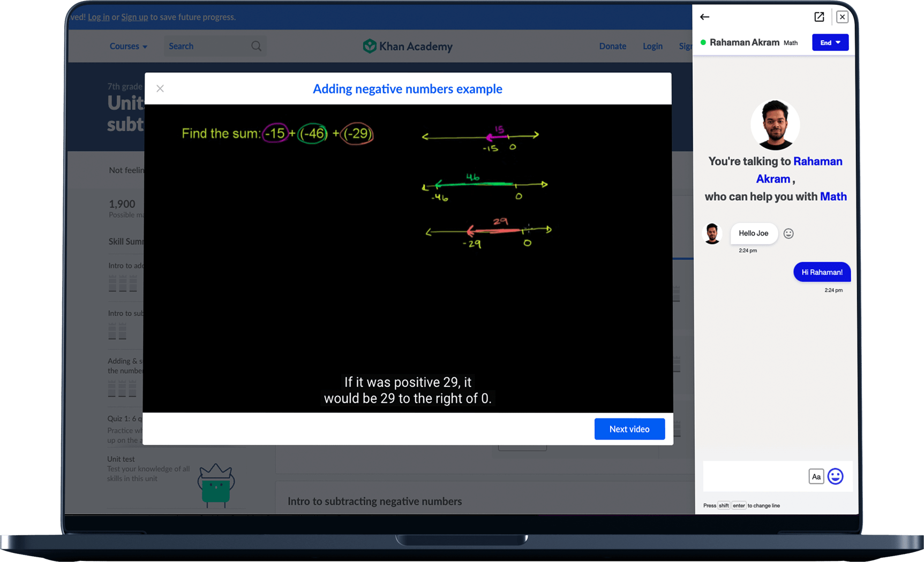Add emoji reaction to Hello Joe message
Screen dimensions: 924x562
[788, 233]
